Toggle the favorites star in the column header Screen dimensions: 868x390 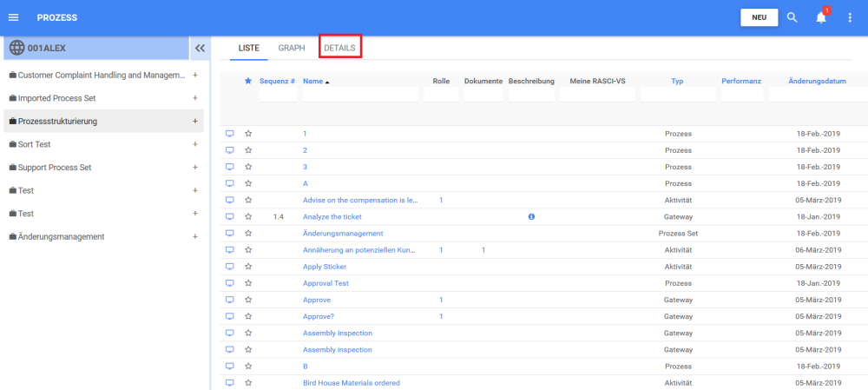click(248, 81)
